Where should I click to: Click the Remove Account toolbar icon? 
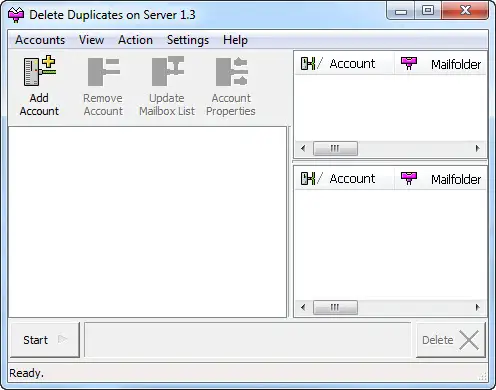click(103, 72)
